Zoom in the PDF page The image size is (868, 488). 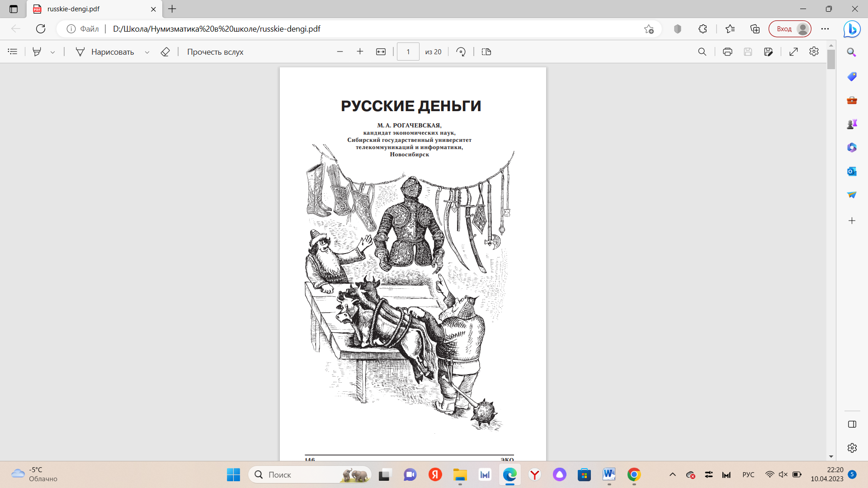pos(360,52)
